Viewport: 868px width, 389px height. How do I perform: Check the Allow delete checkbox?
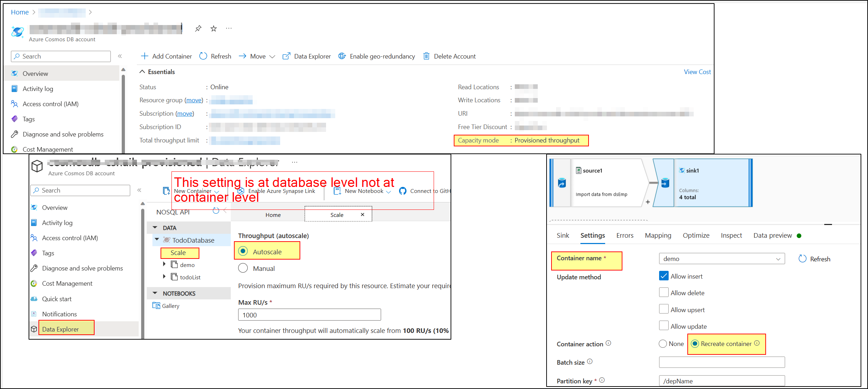tap(664, 292)
